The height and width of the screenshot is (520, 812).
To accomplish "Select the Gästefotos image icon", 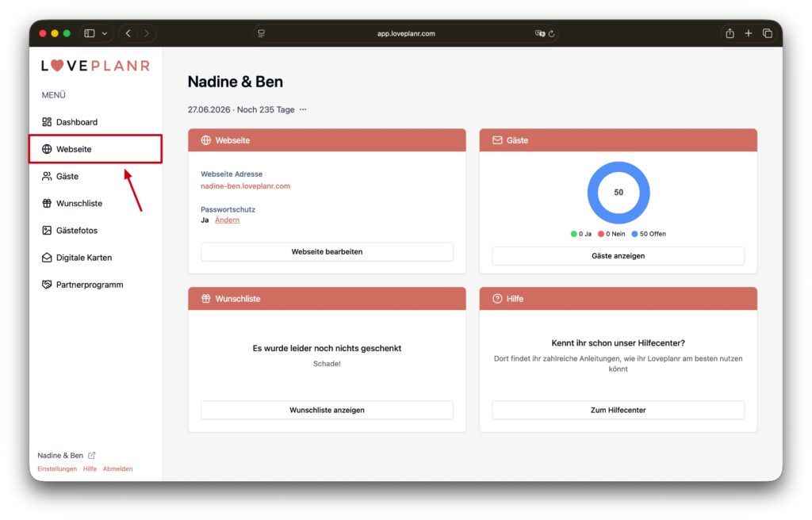I will (x=47, y=230).
